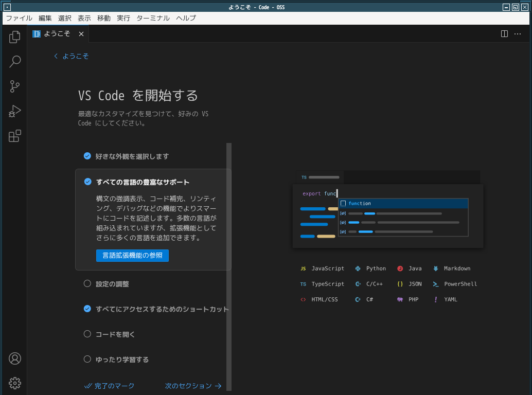The width and height of the screenshot is (532, 395).
Task: Select the C# language icon
Action: pos(358,299)
